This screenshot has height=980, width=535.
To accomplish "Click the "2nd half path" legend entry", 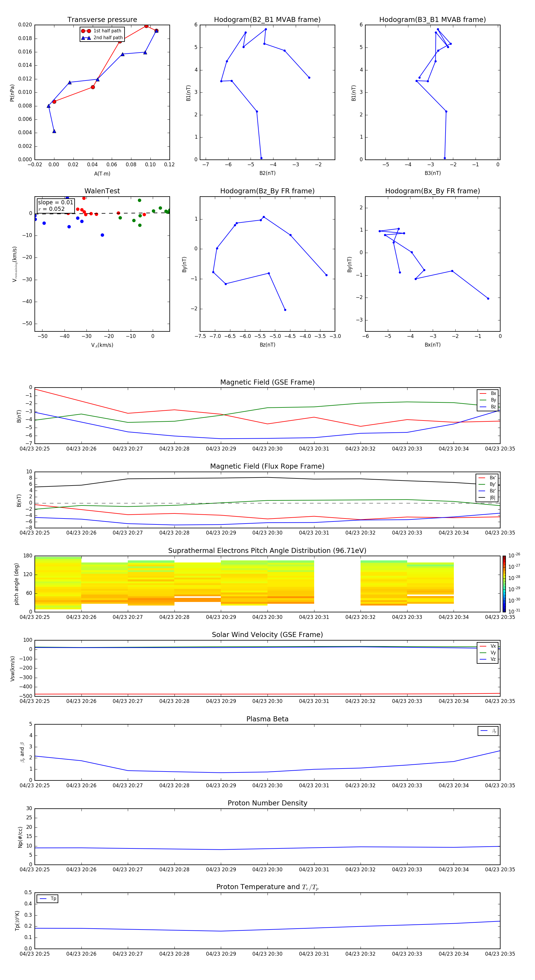I will [x=102, y=38].
